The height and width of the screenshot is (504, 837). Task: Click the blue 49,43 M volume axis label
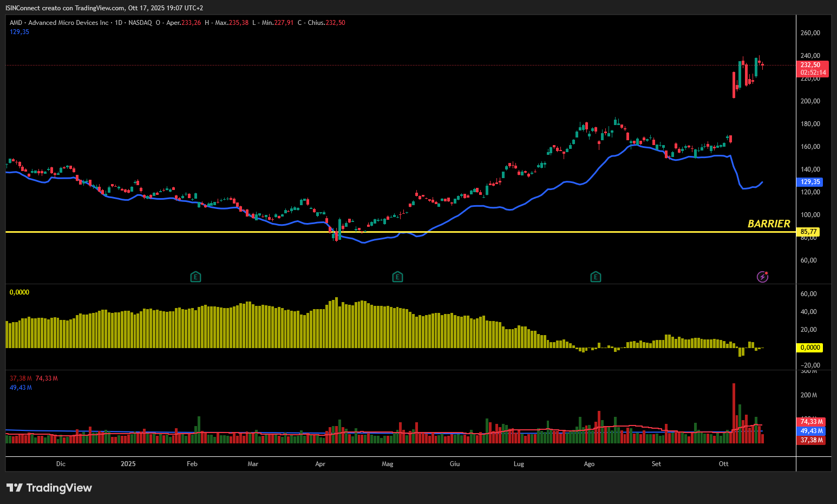(812, 431)
